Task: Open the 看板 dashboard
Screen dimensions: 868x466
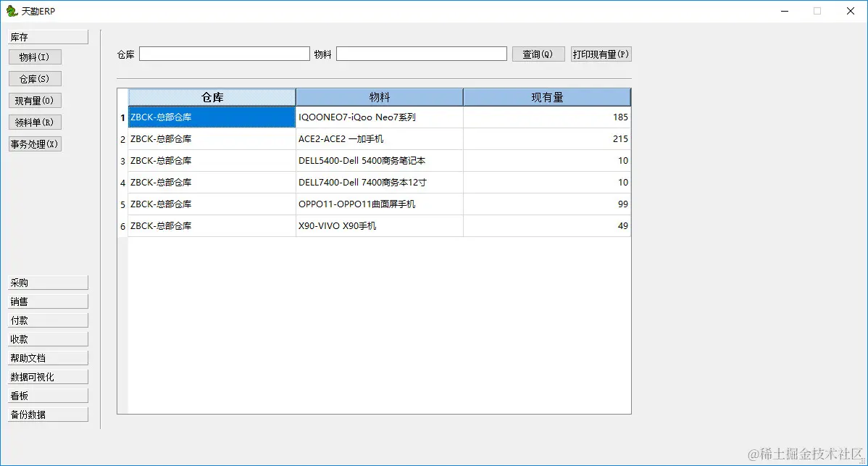Action: click(x=47, y=395)
